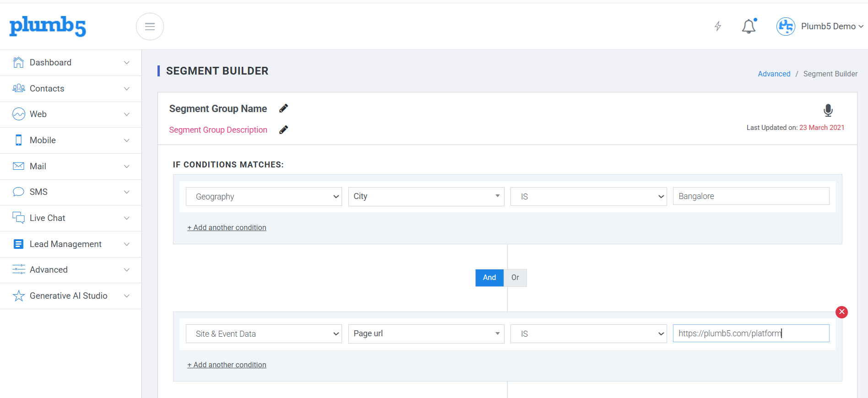Add another condition under Geography
The image size is (868, 398).
227,227
